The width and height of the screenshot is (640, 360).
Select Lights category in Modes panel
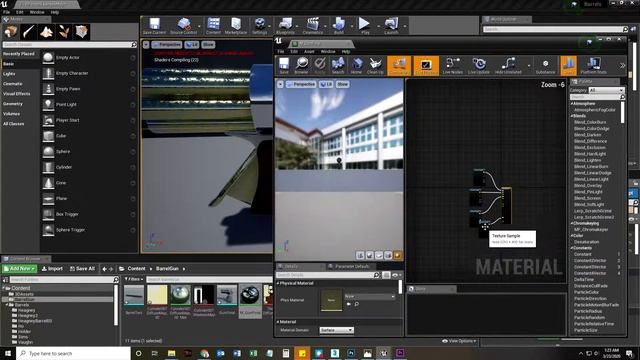pyautogui.click(x=9, y=74)
